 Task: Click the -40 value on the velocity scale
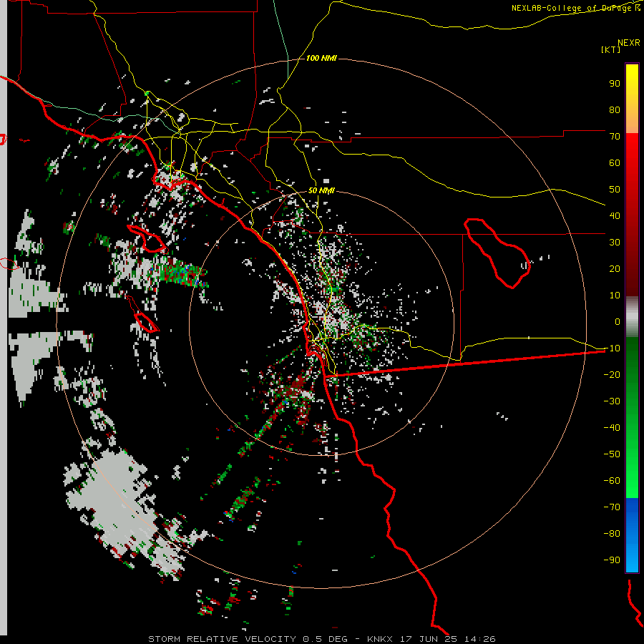(612, 428)
